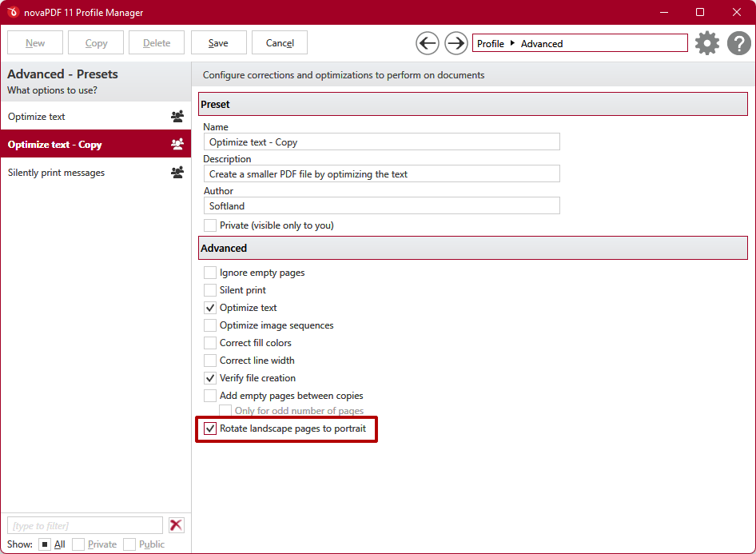Collapse the Advanced section header

[x=473, y=248]
